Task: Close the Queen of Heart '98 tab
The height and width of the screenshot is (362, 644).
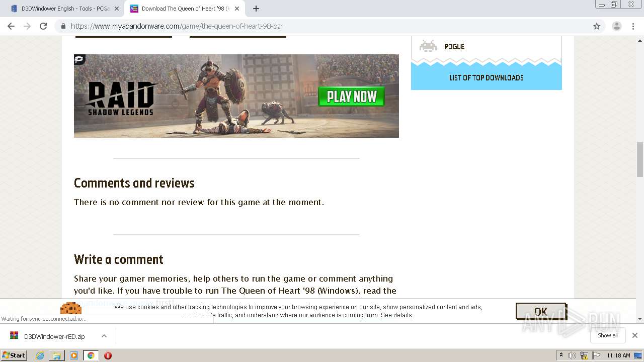Action: pos(237,9)
